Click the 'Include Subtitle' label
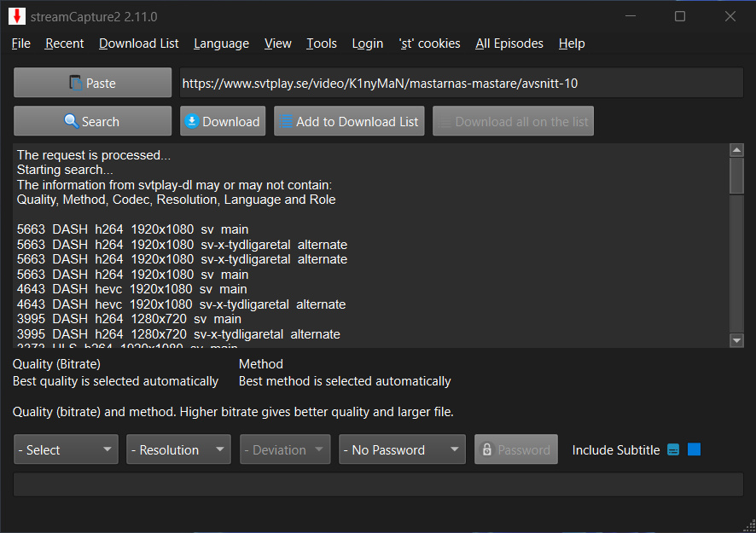This screenshot has width=756, height=533. 616,450
